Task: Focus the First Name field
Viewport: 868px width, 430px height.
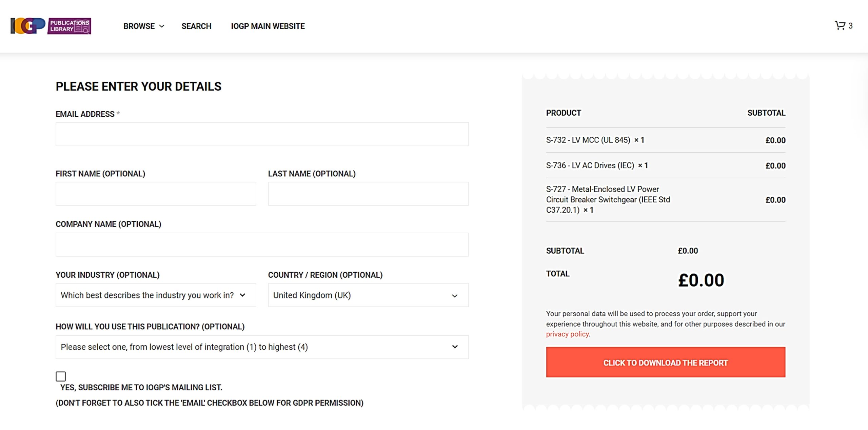Action: coord(156,194)
